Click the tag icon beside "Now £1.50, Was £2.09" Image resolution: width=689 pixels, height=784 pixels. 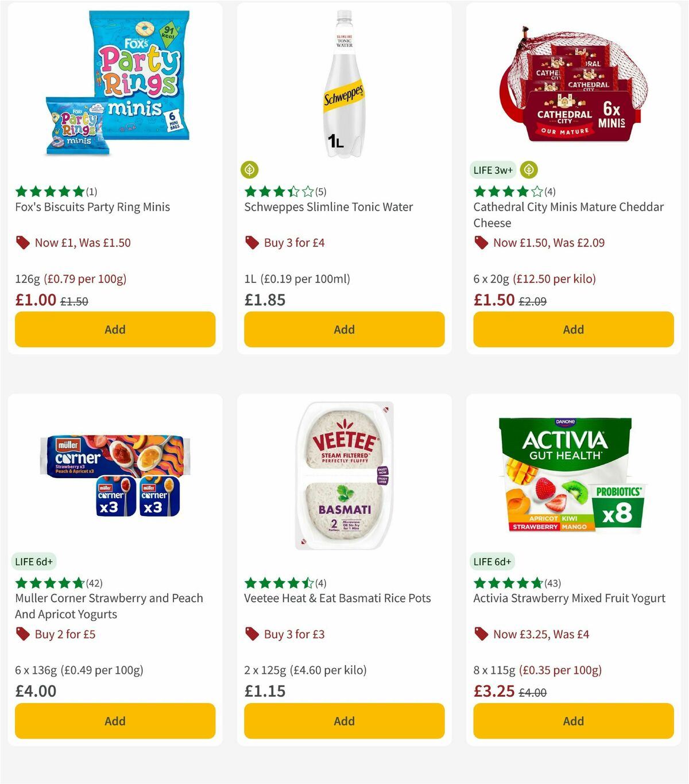click(481, 243)
